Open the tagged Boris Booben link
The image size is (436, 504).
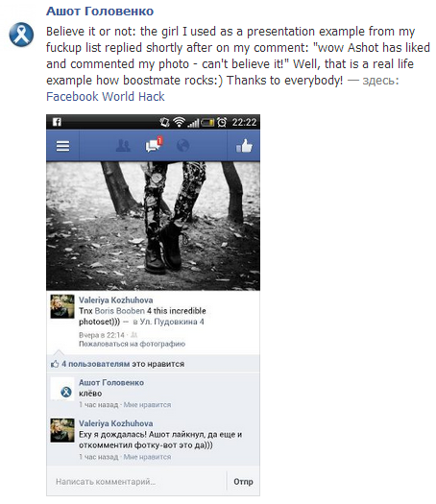point(120,311)
